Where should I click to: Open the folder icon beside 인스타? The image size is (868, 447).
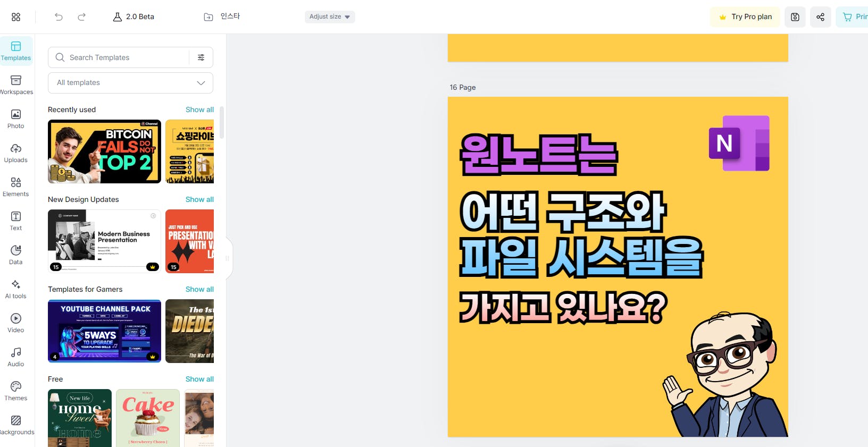coord(208,17)
